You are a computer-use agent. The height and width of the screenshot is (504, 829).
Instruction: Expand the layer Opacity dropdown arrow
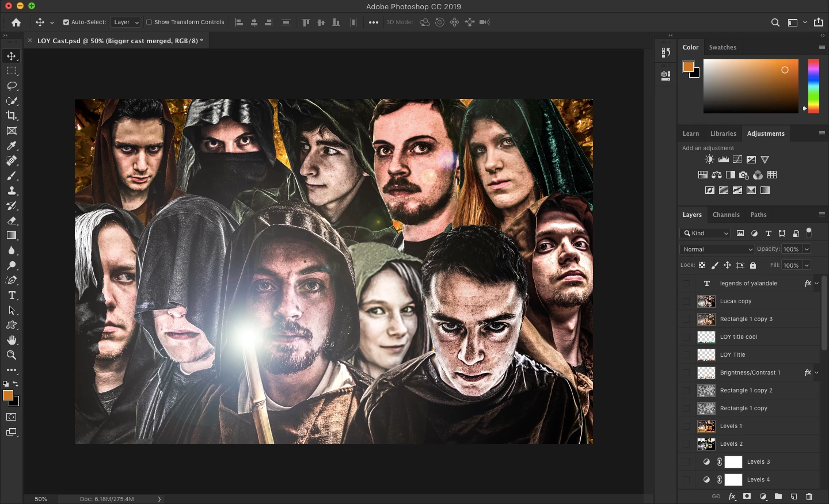[807, 249]
